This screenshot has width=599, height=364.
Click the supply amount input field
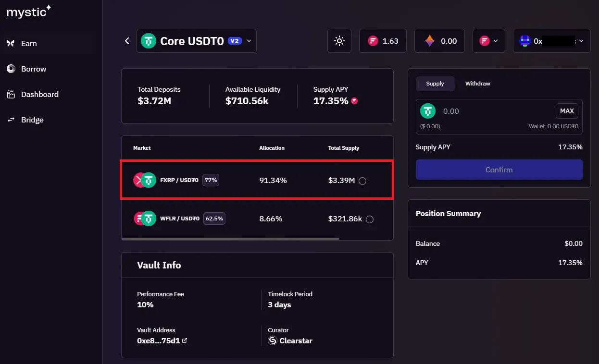[x=495, y=111]
